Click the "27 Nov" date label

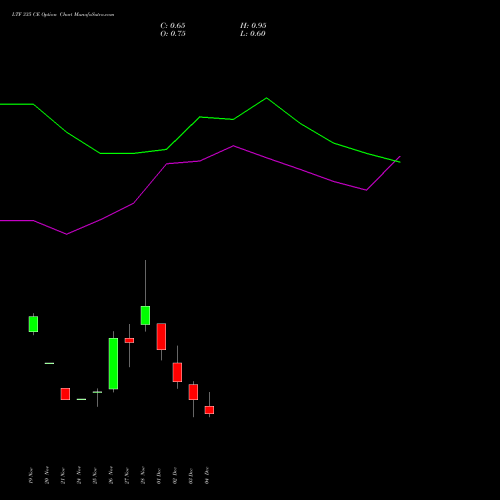[x=127, y=476]
